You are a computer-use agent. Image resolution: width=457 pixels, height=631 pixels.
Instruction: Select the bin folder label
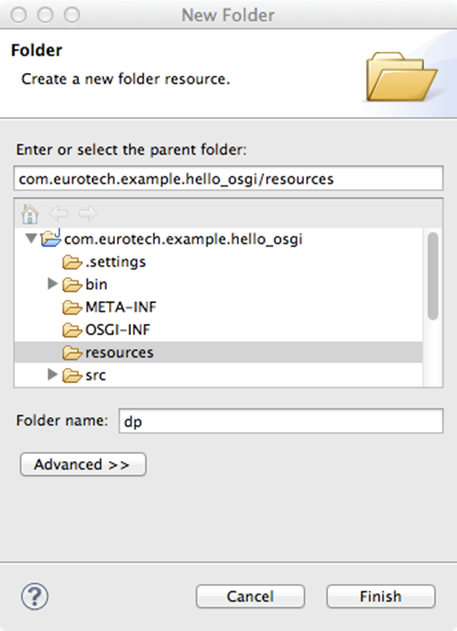[x=96, y=285]
